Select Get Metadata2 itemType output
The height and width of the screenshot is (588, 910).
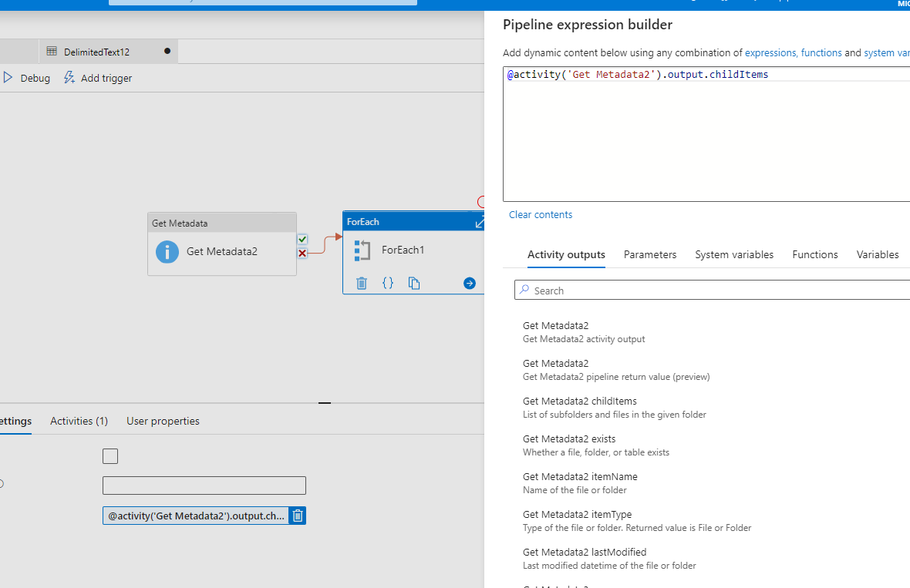pos(637,521)
